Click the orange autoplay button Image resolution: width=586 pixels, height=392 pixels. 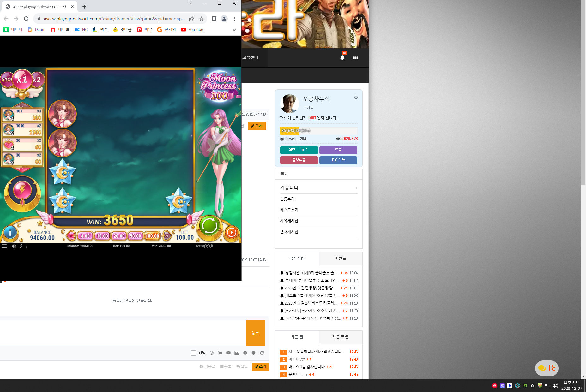pyautogui.click(x=232, y=233)
